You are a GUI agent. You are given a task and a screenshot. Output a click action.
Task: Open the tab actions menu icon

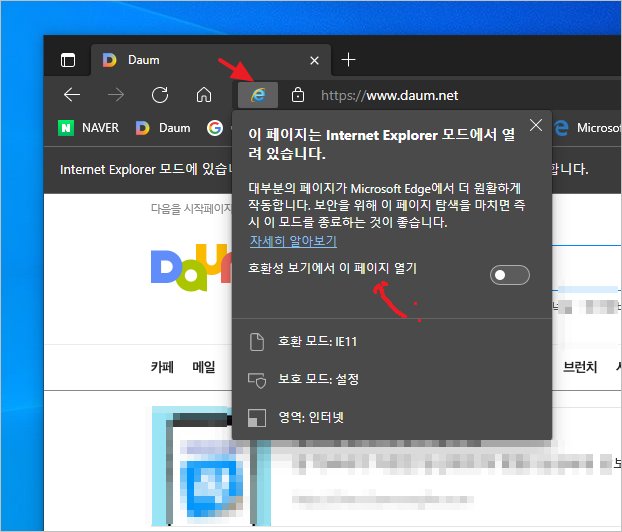67,60
